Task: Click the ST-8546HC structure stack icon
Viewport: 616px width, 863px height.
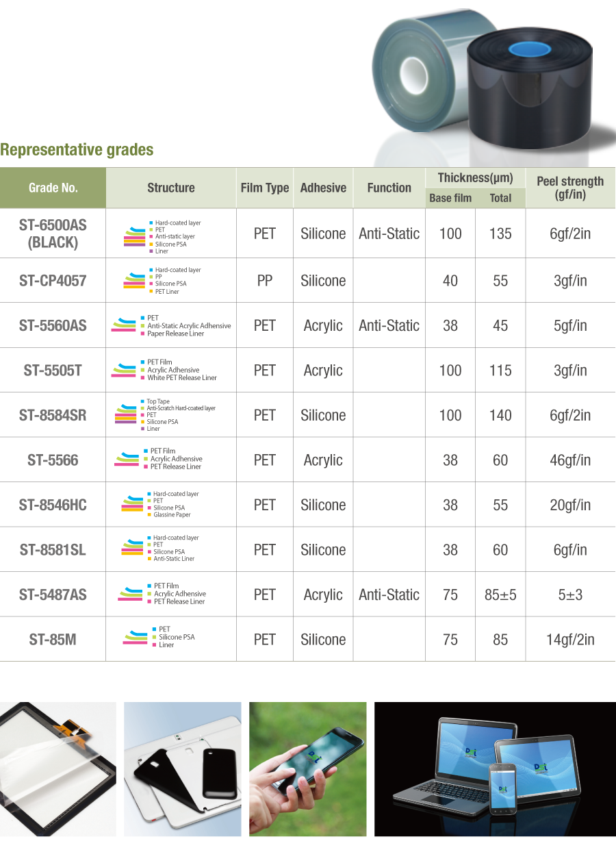Action: 131,505
